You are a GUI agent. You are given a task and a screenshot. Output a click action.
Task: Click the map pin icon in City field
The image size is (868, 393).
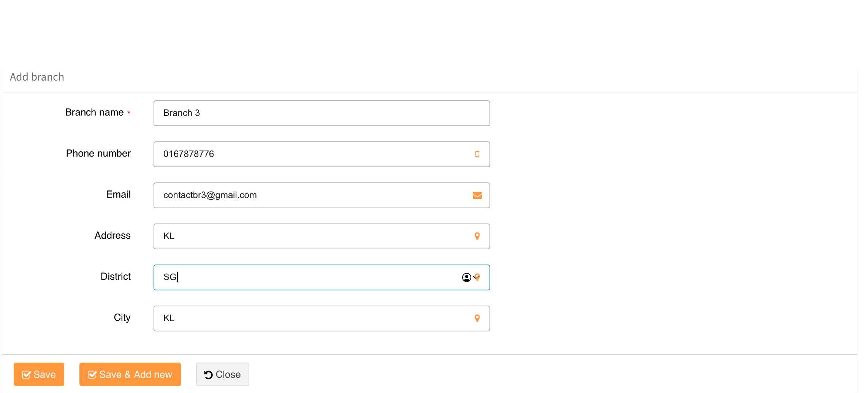pos(477,319)
